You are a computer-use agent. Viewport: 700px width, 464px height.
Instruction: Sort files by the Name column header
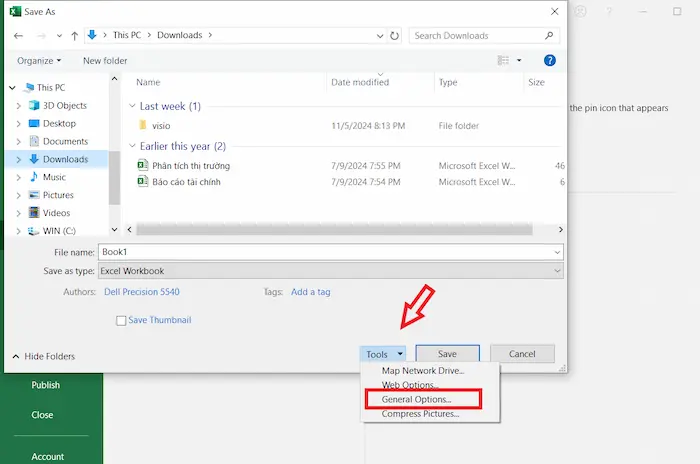[x=148, y=82]
